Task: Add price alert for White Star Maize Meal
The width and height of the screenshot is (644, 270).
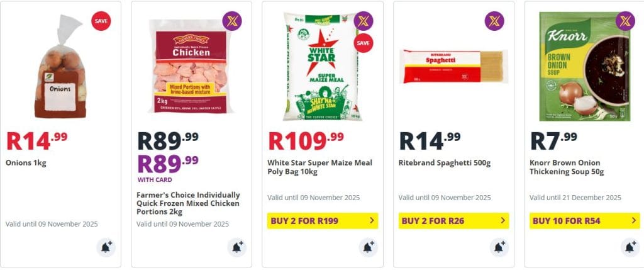Action: (368, 247)
